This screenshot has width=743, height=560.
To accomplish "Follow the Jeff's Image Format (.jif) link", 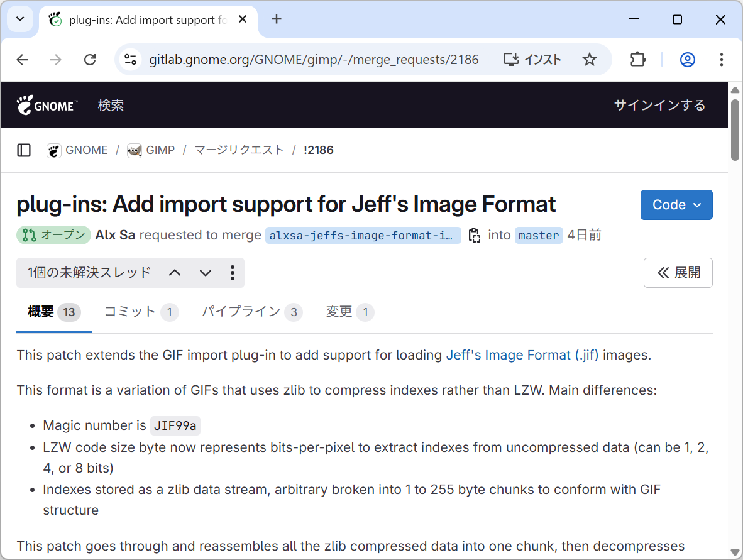I will [522, 354].
